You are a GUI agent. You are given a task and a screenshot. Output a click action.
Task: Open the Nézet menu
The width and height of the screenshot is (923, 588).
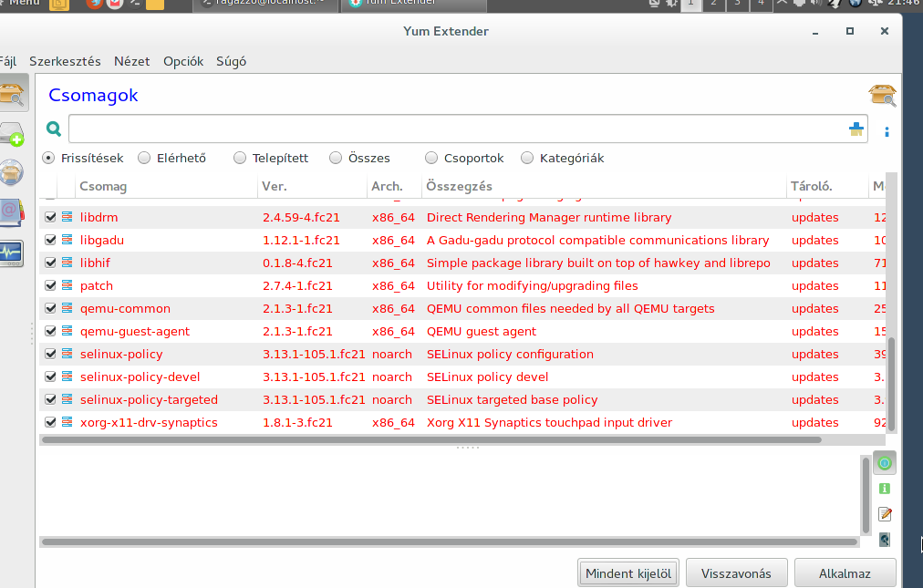[x=132, y=61]
